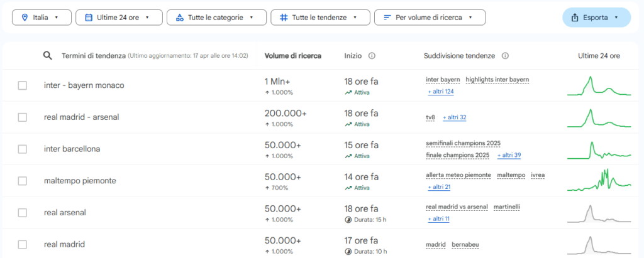The width and height of the screenshot is (644, 258).
Task: Click the 'allerta meteo piemonte' tag
Action: 458,175
